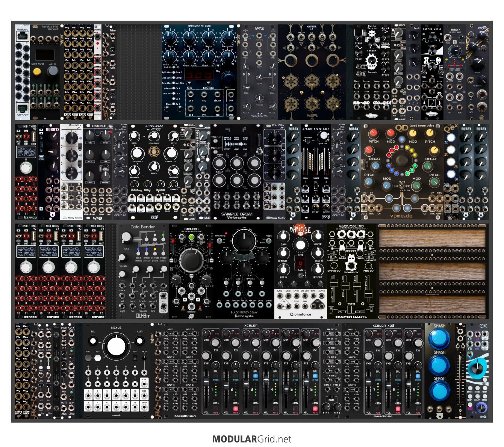Tap the Page button on Modbase 09

click(189, 83)
